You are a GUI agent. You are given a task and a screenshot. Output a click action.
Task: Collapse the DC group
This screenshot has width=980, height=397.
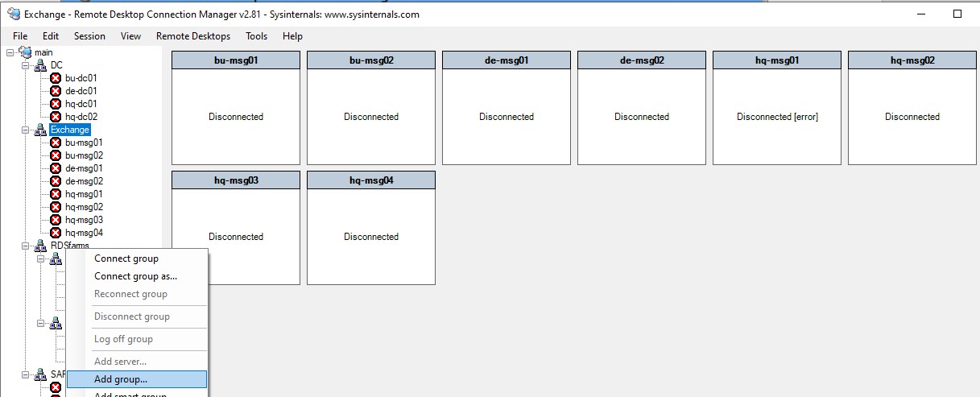click(26, 65)
